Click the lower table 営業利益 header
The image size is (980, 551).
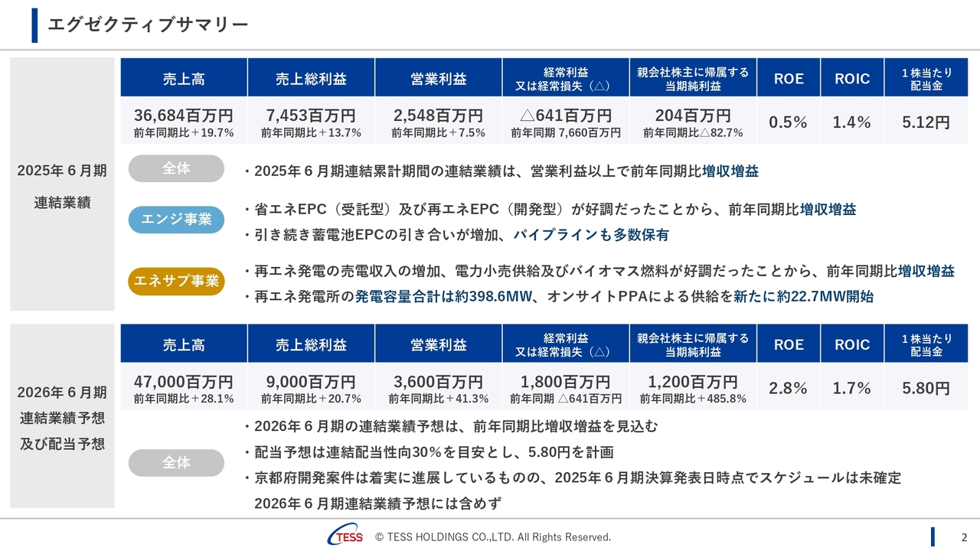coord(438,344)
